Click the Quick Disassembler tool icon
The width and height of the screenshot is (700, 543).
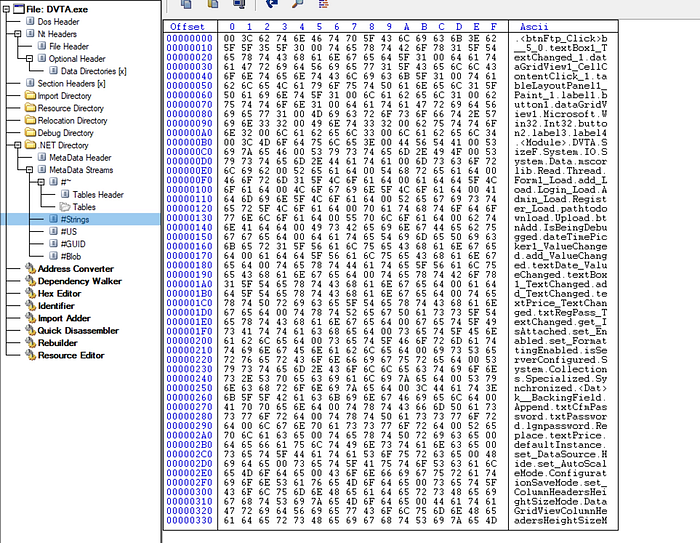click(30, 330)
